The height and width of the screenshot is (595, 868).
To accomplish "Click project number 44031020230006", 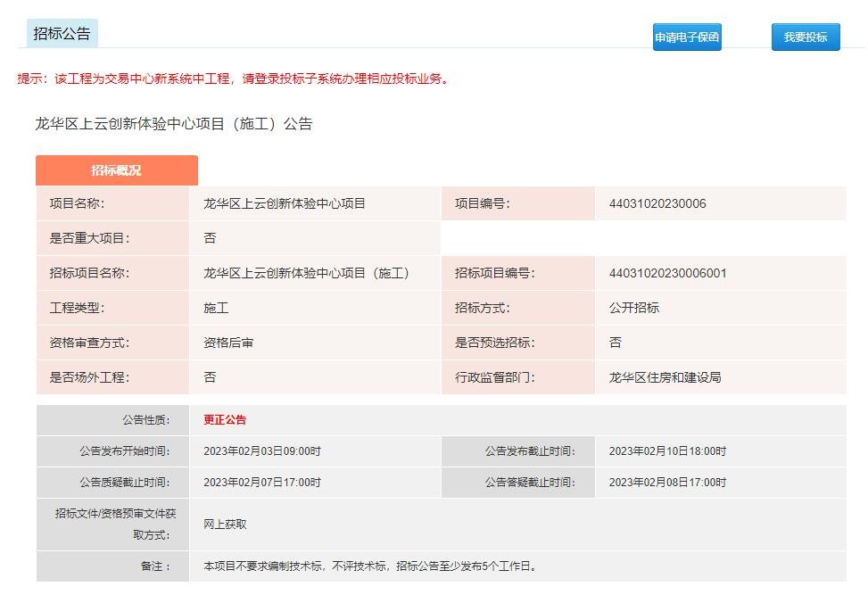I will point(657,203).
